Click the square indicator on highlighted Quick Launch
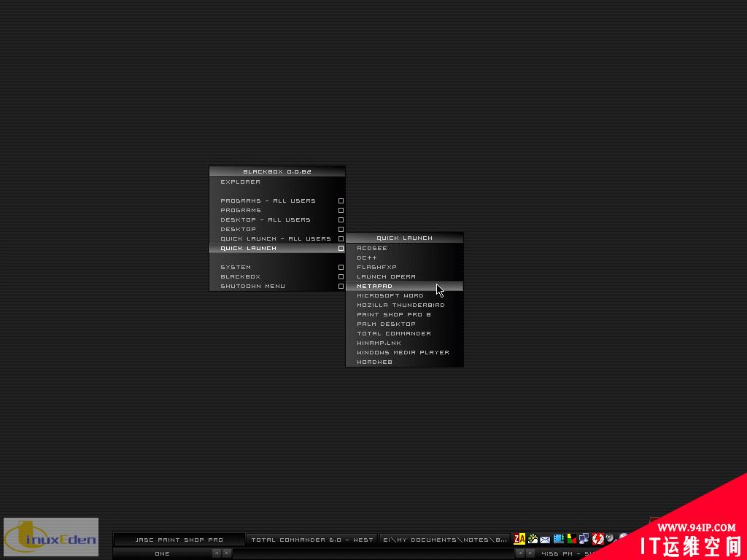The image size is (747, 560). [x=341, y=249]
